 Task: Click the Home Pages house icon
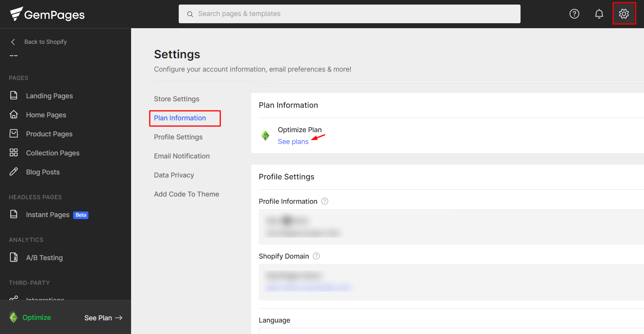click(x=14, y=114)
